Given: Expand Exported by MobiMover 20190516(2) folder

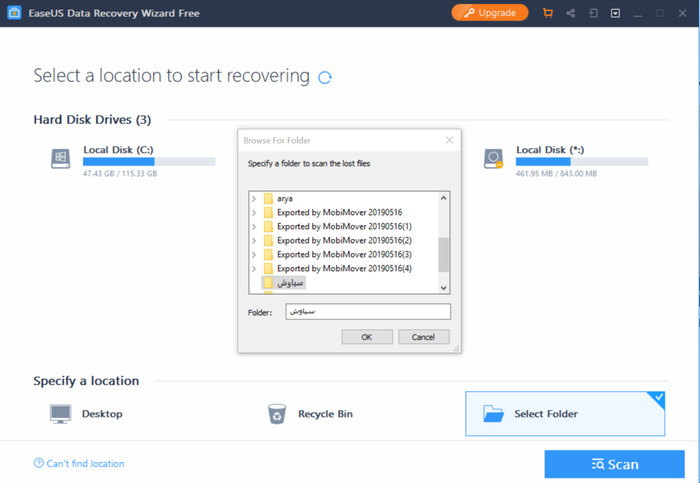Looking at the screenshot, I should click(x=254, y=241).
